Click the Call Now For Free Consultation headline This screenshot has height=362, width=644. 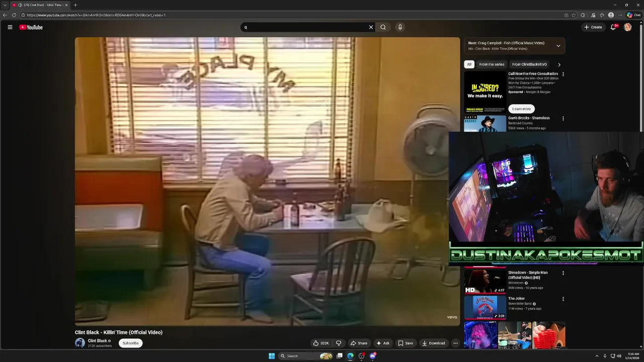point(533,74)
